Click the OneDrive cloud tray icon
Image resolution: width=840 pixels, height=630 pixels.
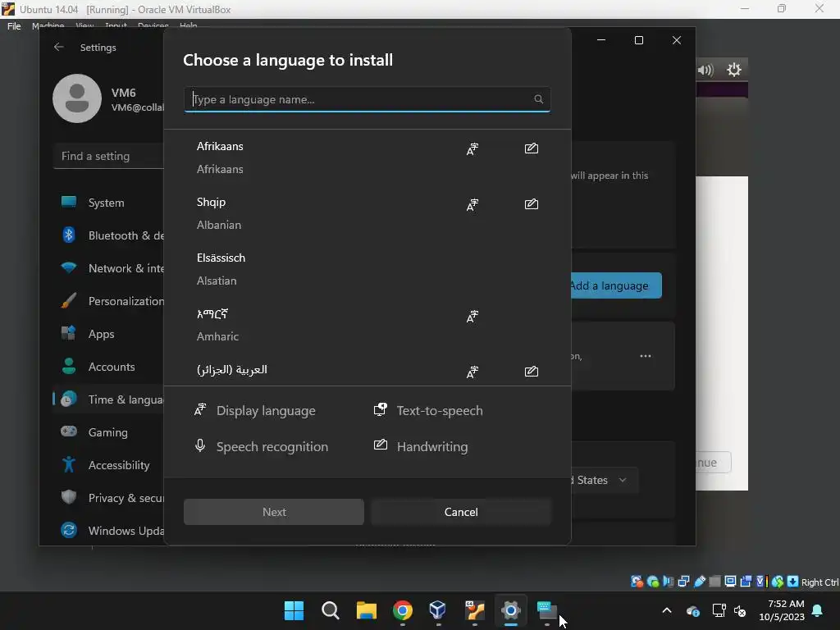point(692,610)
